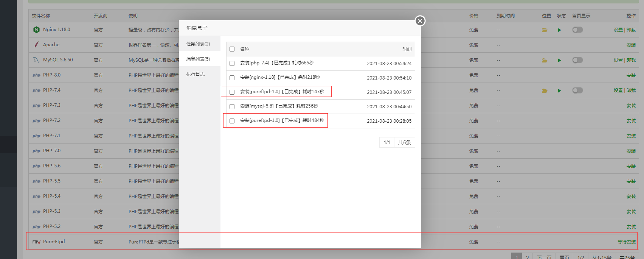Viewport: 644px width, 259px height.
Task: Click the PHP-7.0 php icon
Action: coord(36,151)
